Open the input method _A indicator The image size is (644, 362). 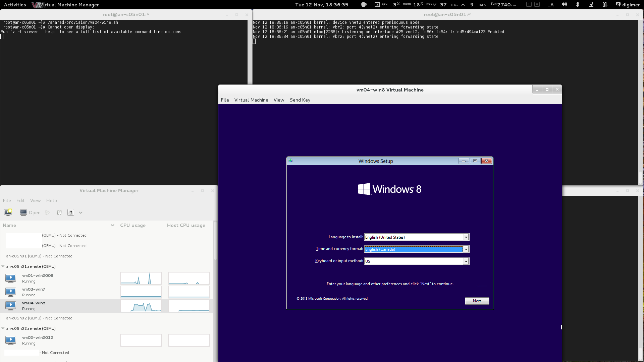point(550,5)
